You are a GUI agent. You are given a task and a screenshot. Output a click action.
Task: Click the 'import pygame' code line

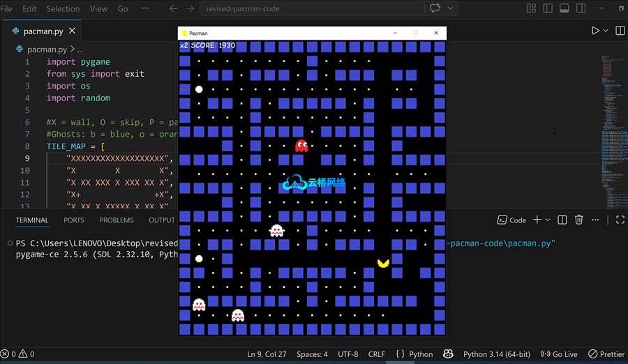pyautogui.click(x=78, y=61)
